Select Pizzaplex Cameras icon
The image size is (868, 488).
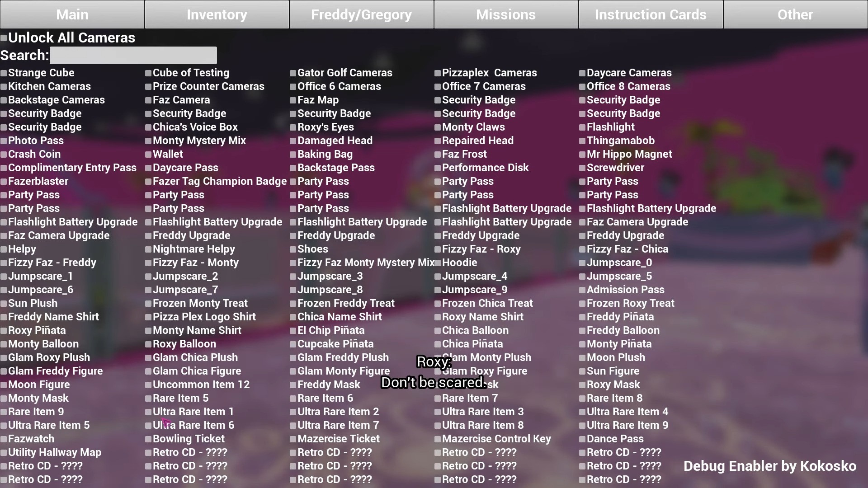(x=438, y=73)
